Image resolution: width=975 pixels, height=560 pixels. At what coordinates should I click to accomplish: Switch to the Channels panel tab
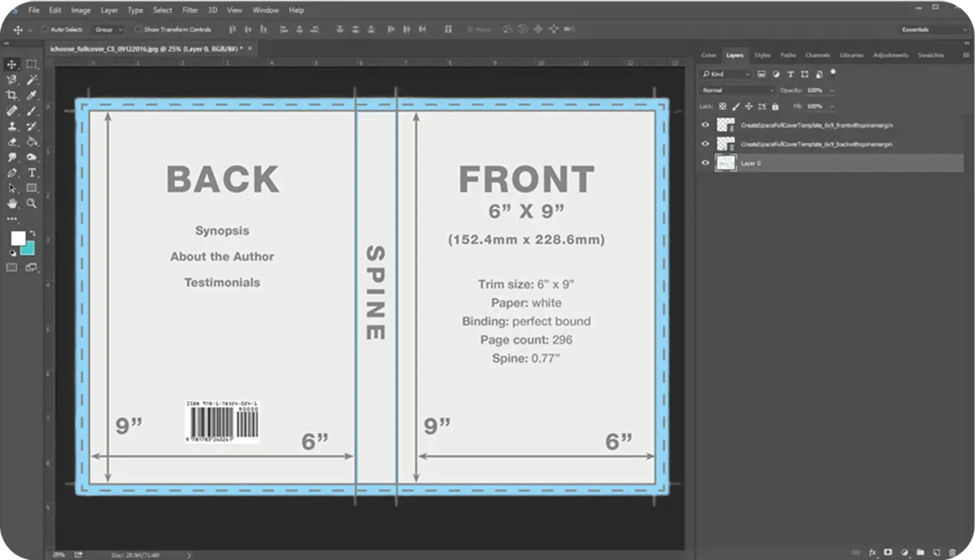(817, 55)
